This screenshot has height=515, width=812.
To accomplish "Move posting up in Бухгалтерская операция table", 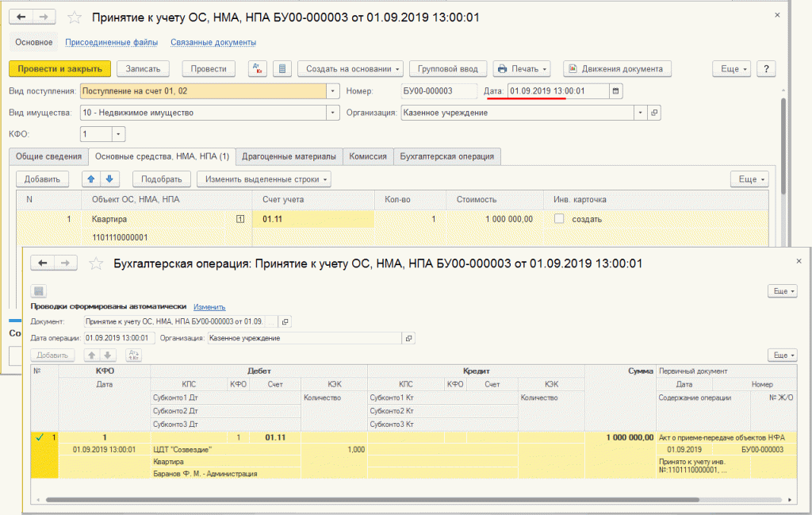I will [x=92, y=356].
